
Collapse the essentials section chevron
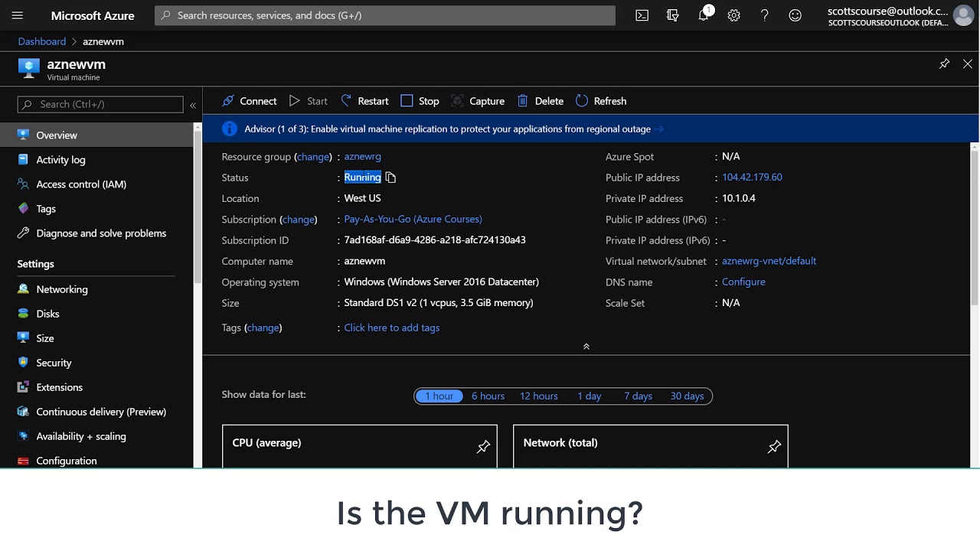(x=586, y=347)
